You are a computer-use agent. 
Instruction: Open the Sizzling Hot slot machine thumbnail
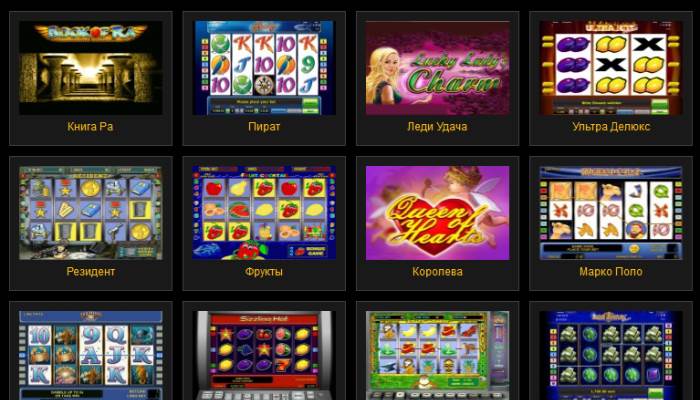(264, 355)
